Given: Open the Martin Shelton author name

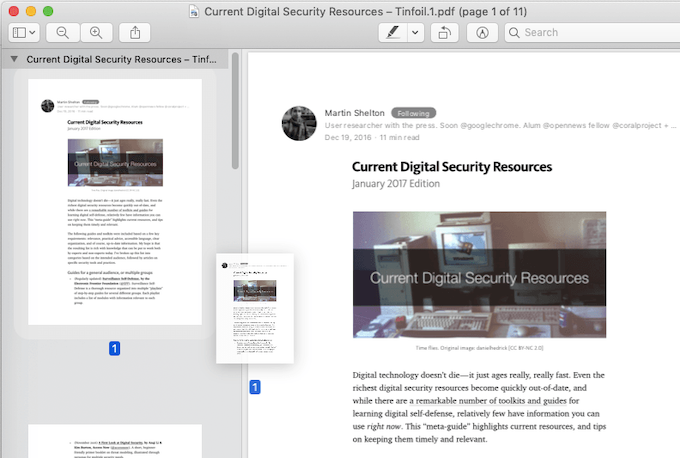Looking at the screenshot, I should point(354,113).
